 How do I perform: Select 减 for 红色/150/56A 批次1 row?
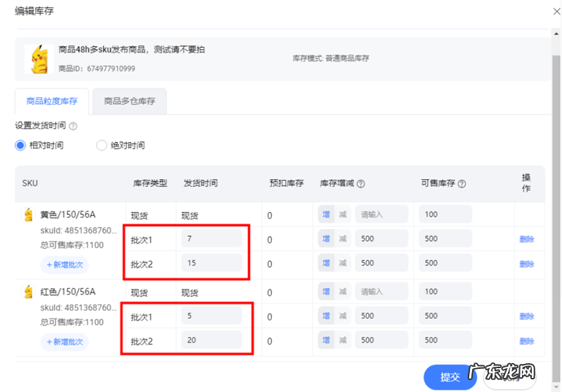pos(343,316)
